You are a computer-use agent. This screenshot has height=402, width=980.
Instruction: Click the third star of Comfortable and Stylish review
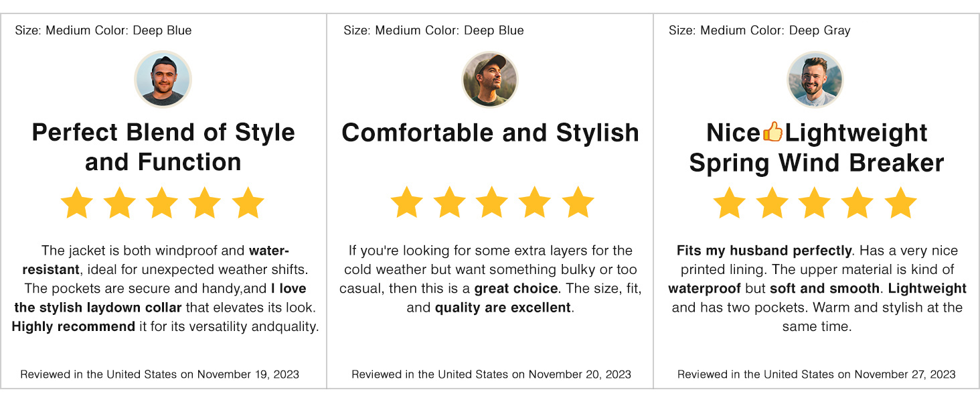492,202
